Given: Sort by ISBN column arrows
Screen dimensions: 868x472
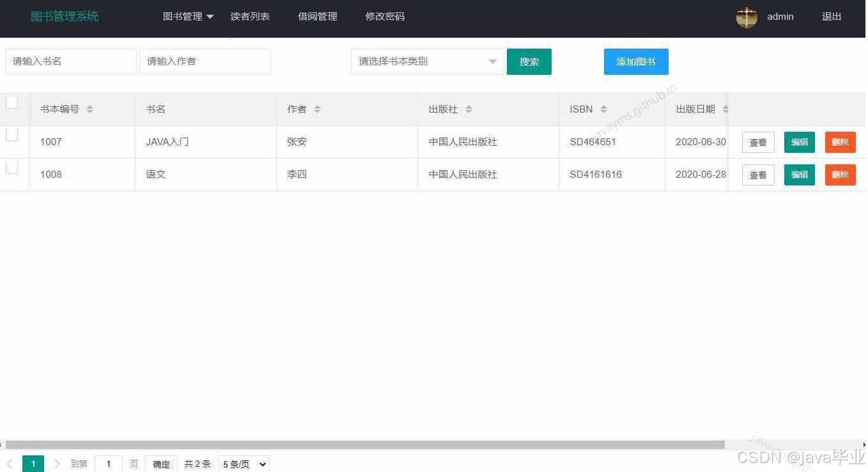Looking at the screenshot, I should 603,109.
